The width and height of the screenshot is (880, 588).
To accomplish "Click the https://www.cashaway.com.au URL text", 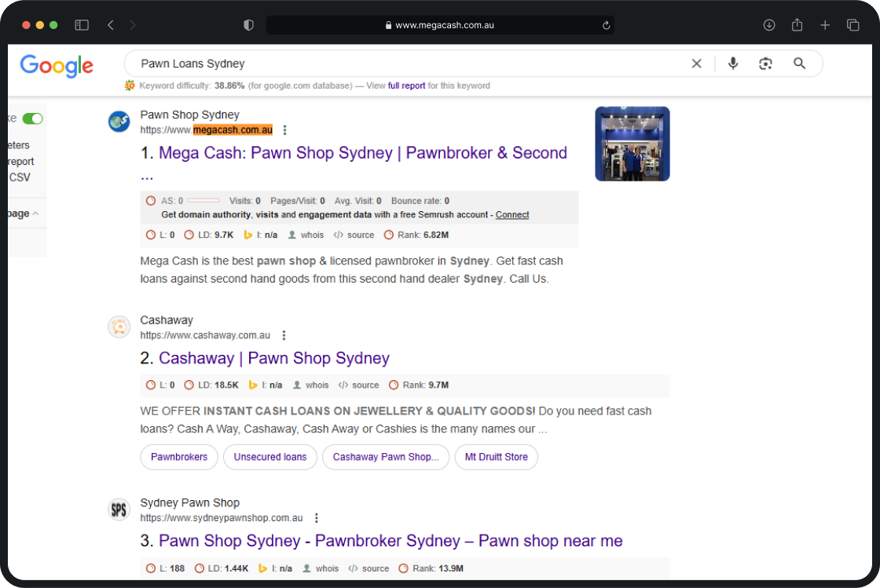I will [x=205, y=335].
